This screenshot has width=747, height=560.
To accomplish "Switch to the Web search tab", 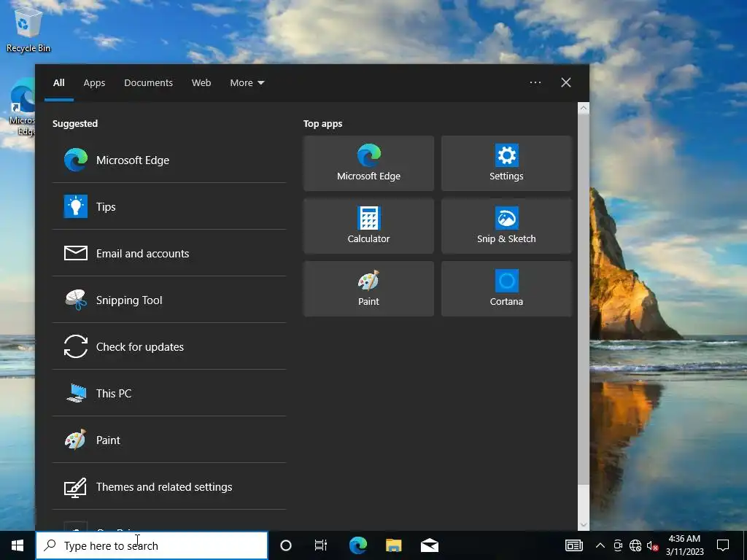I will 201,83.
